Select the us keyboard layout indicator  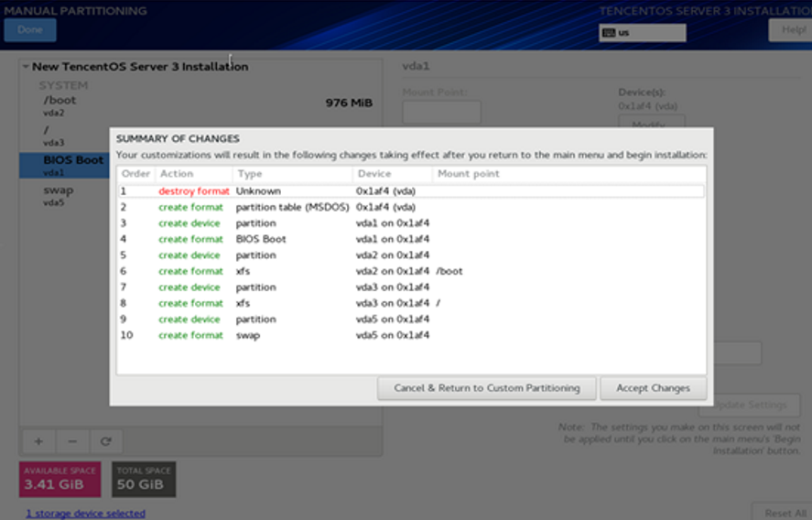point(642,33)
